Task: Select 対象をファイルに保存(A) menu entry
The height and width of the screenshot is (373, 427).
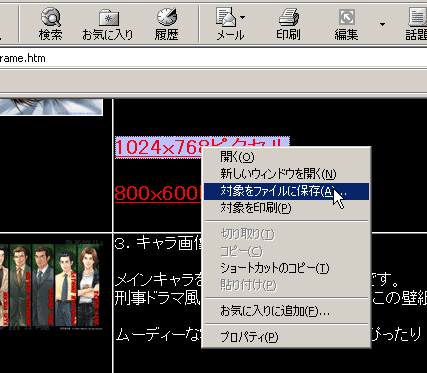Action: [x=286, y=191]
